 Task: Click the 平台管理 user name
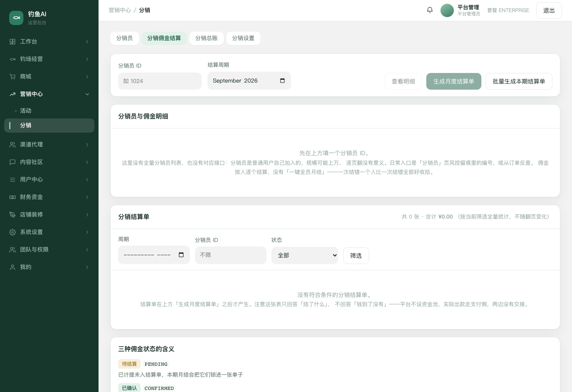(x=468, y=7)
